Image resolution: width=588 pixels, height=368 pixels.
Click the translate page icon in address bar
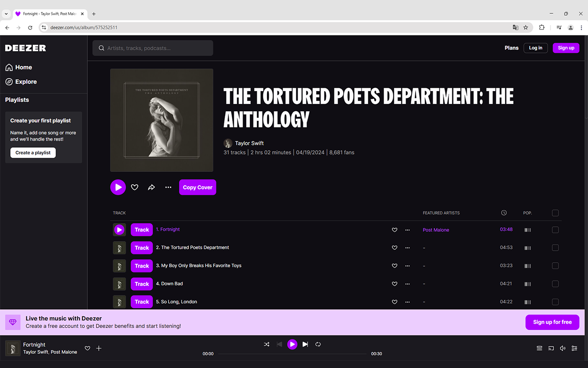pos(515,28)
